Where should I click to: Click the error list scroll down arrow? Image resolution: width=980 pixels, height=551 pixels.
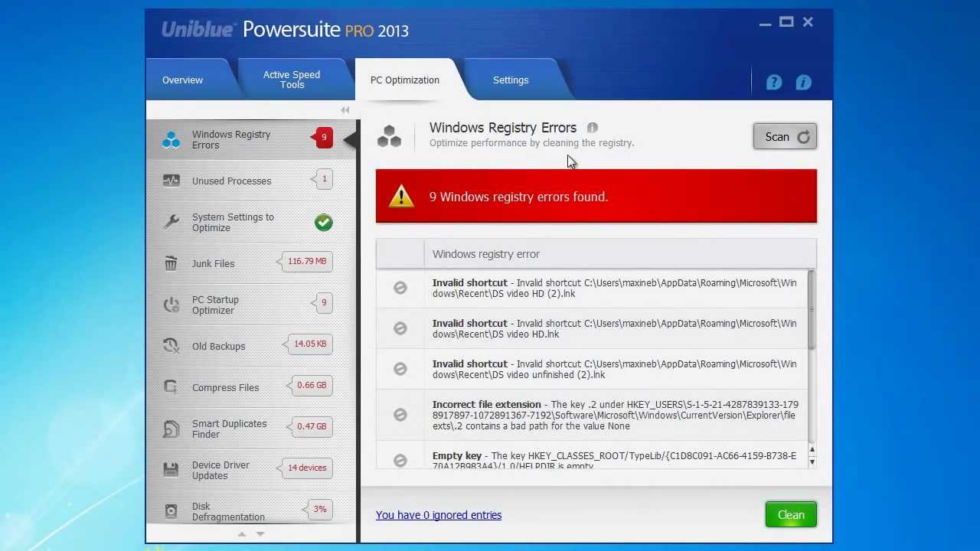click(812, 461)
